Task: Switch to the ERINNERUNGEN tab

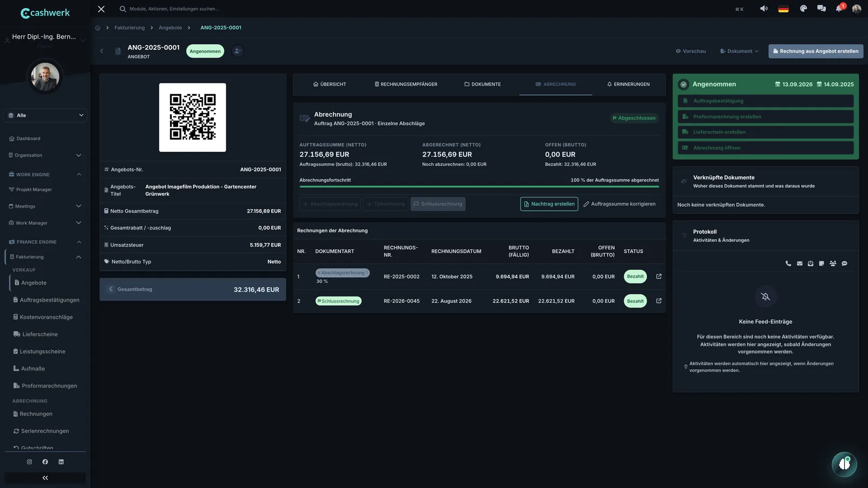Action: coord(628,85)
